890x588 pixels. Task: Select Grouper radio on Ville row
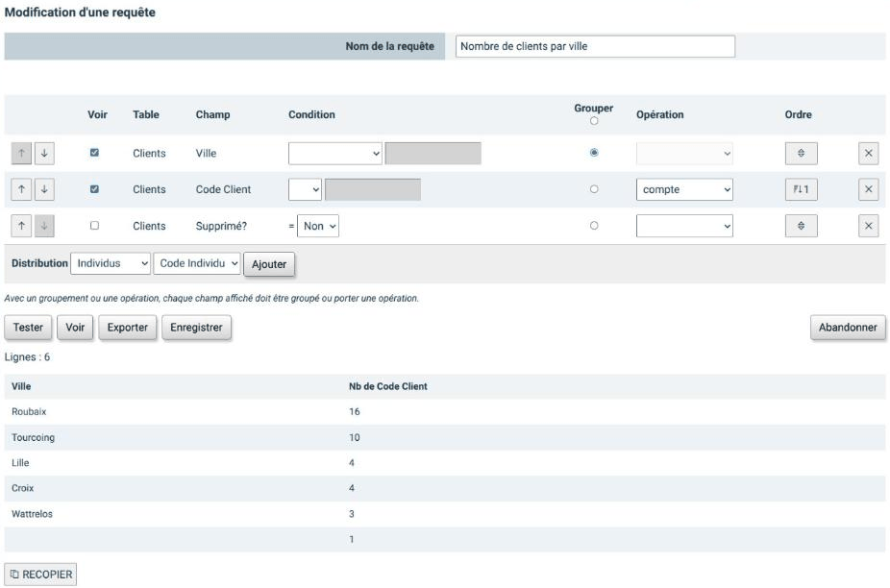594,153
